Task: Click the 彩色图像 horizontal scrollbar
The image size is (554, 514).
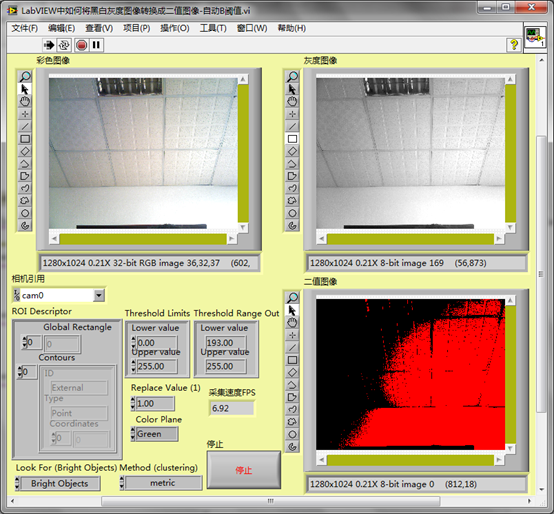Action: point(143,239)
